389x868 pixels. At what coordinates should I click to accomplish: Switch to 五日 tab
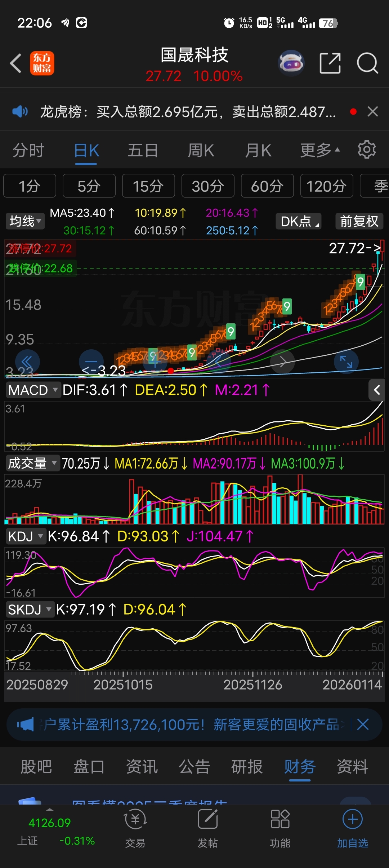[x=143, y=150]
